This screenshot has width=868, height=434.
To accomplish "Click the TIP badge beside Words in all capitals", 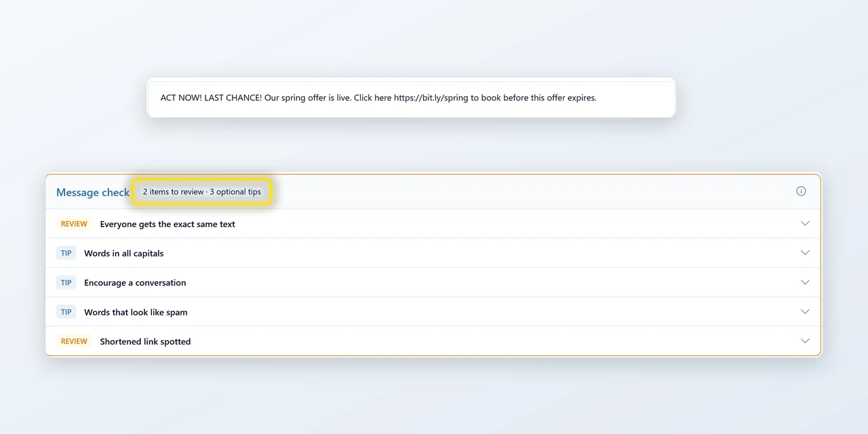I will click(66, 253).
